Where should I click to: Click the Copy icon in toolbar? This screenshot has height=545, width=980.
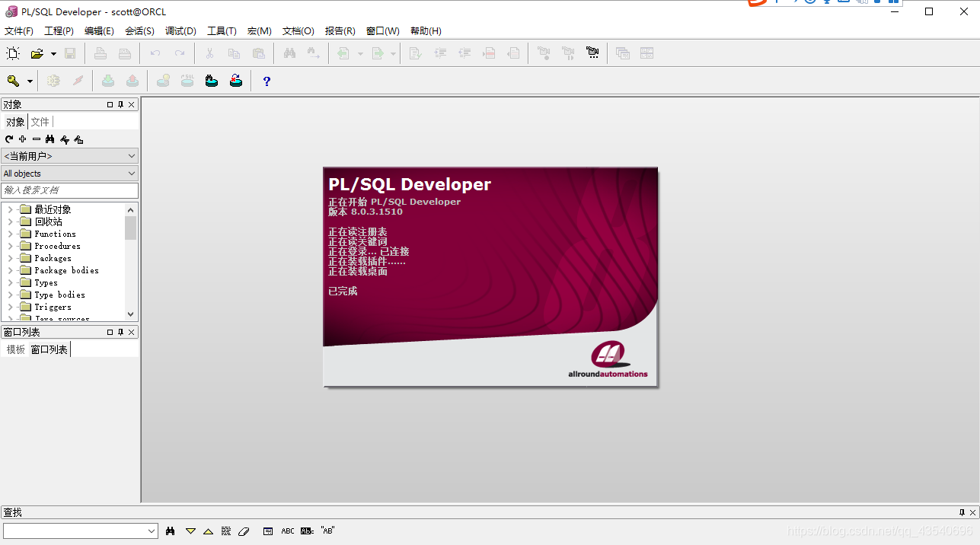(x=234, y=53)
